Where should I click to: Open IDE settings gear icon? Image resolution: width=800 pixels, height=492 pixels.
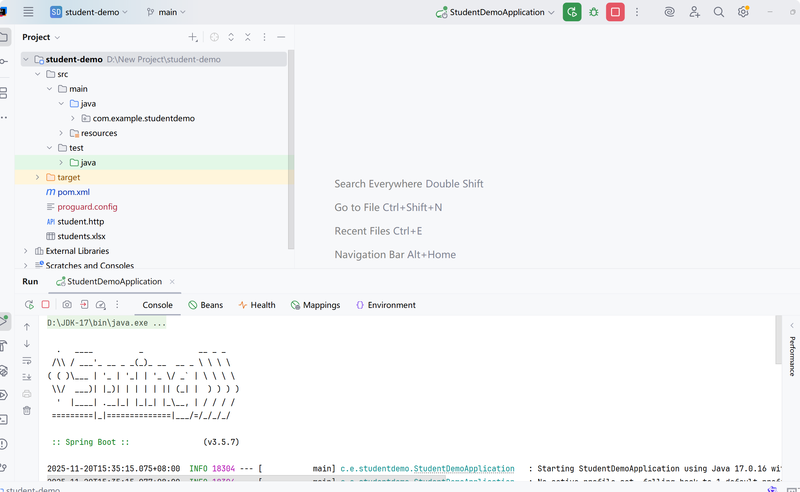pyautogui.click(x=743, y=12)
